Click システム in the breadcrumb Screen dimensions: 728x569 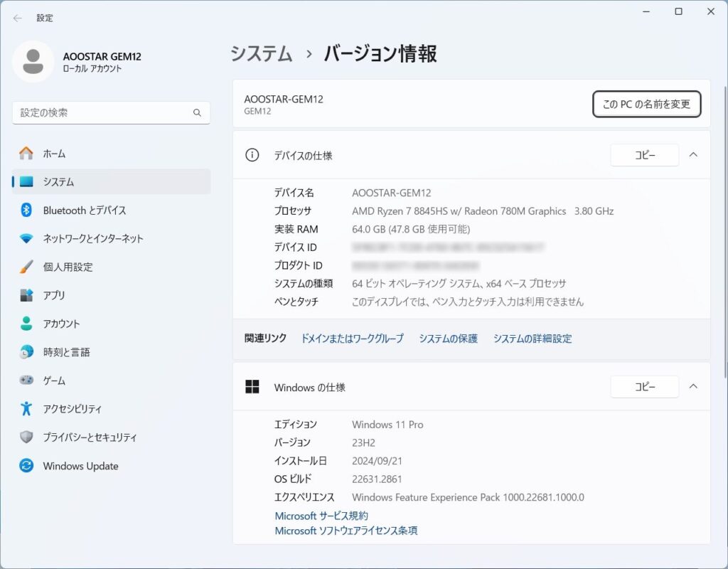(x=262, y=53)
